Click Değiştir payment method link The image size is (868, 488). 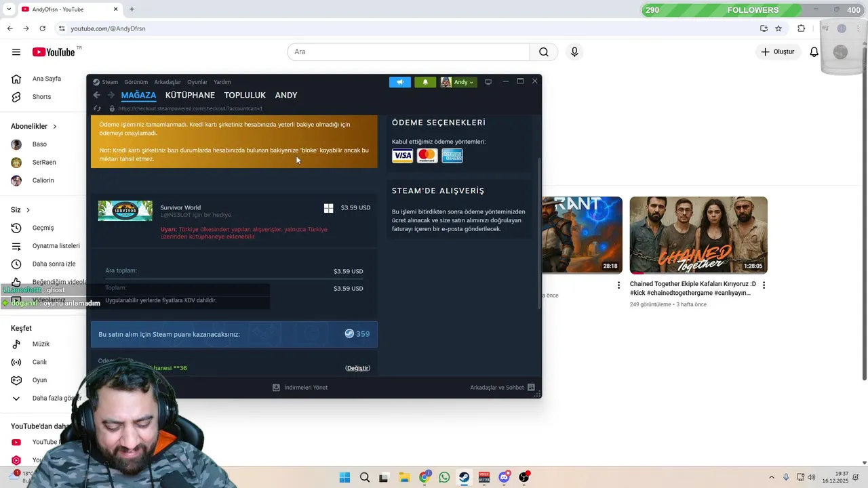pyautogui.click(x=357, y=368)
